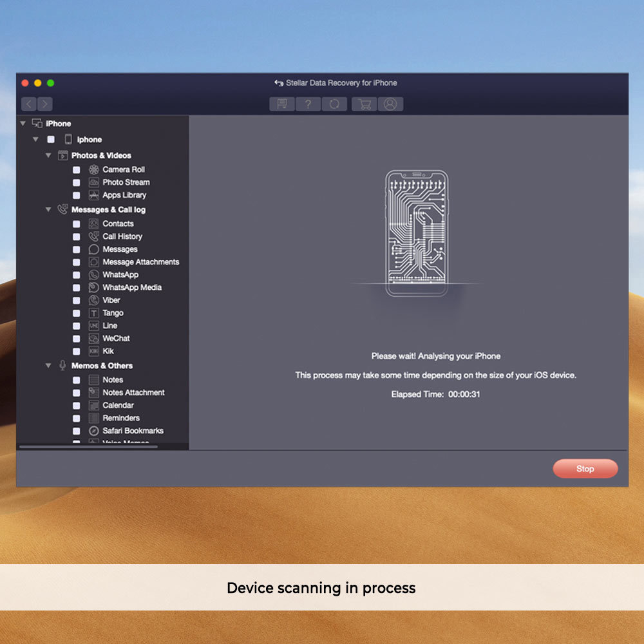Image resolution: width=644 pixels, height=644 pixels.
Task: Check the Calendar checkbox
Action: pyautogui.click(x=77, y=405)
